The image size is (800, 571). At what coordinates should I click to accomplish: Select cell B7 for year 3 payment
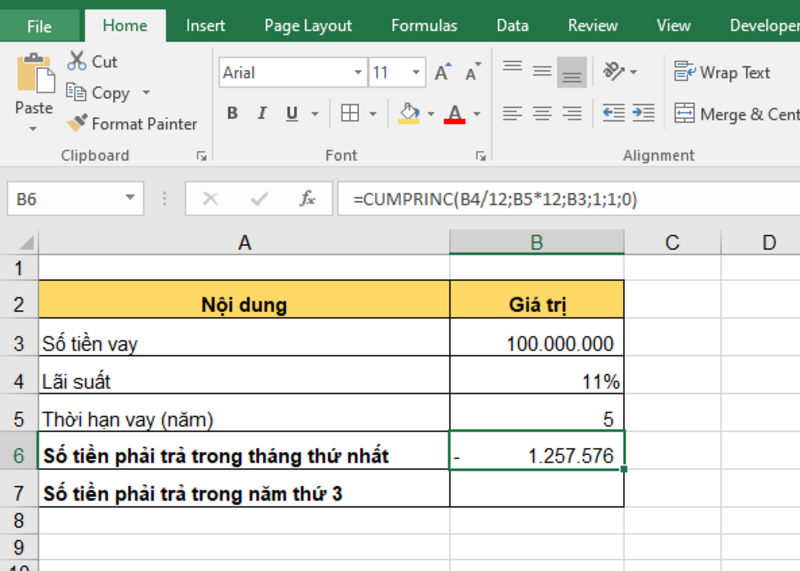point(537,492)
